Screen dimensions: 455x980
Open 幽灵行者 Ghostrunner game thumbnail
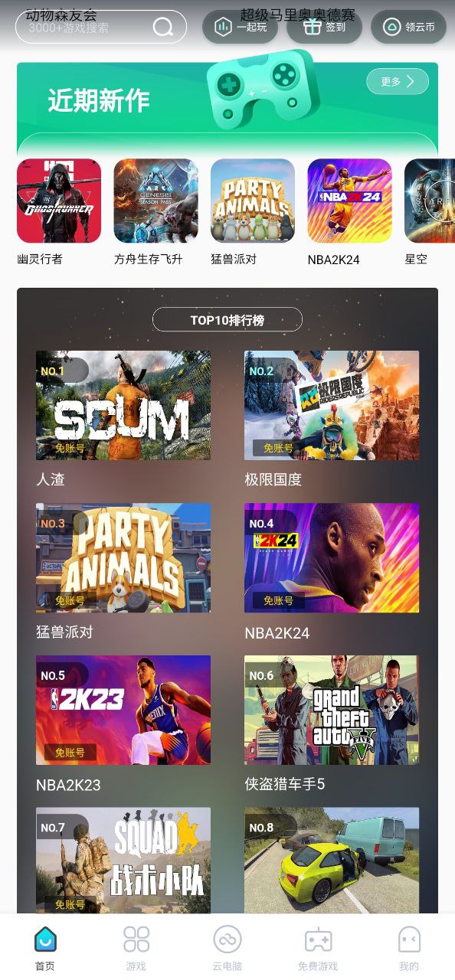[59, 201]
